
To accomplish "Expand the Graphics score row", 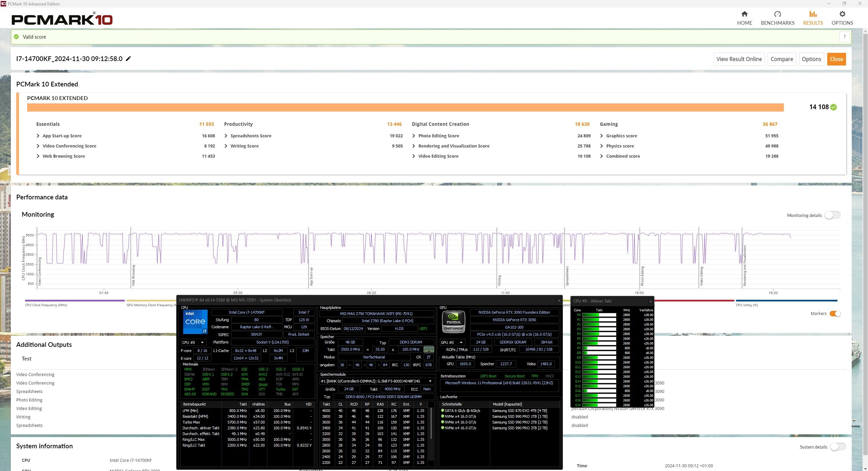I will click(x=601, y=136).
